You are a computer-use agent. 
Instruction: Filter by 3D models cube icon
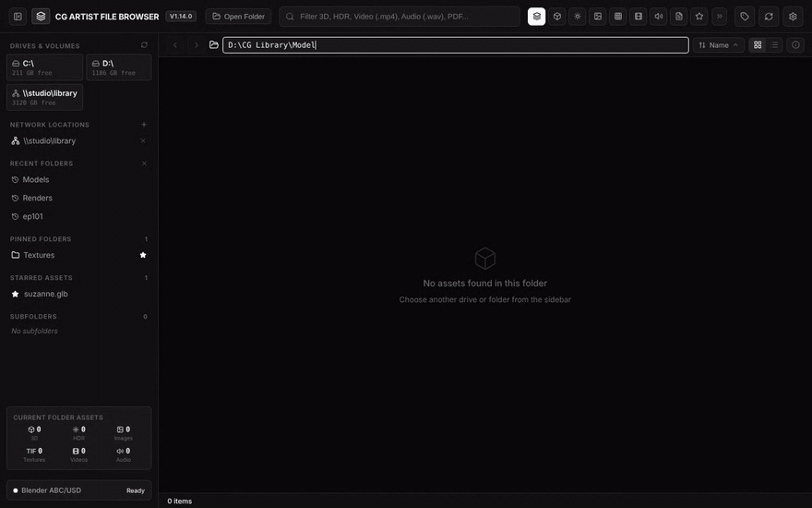point(557,17)
